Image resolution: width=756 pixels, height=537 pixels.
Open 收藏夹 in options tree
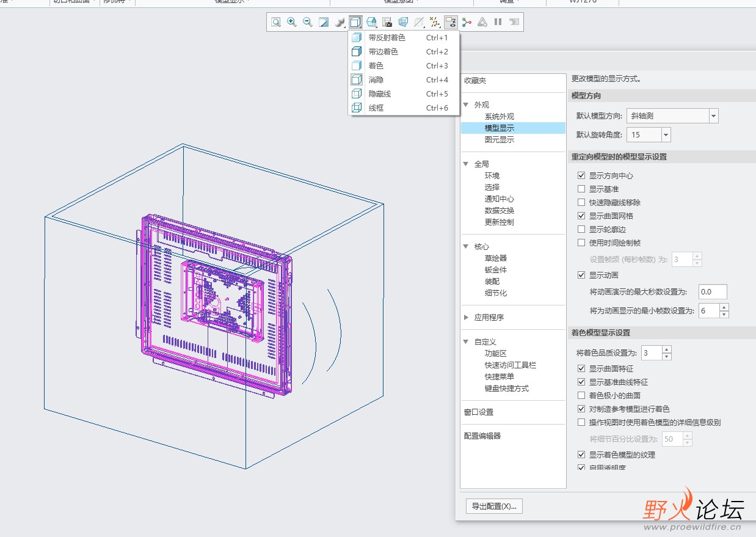(x=475, y=81)
